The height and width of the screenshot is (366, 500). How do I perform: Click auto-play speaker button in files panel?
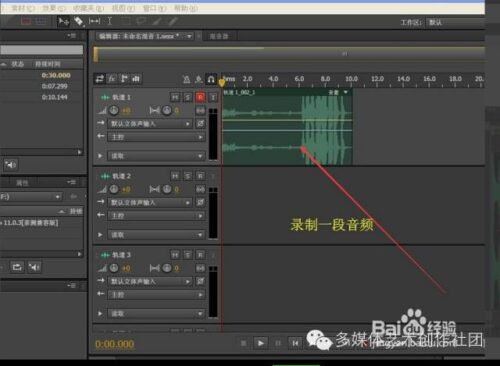[x=10, y=165]
